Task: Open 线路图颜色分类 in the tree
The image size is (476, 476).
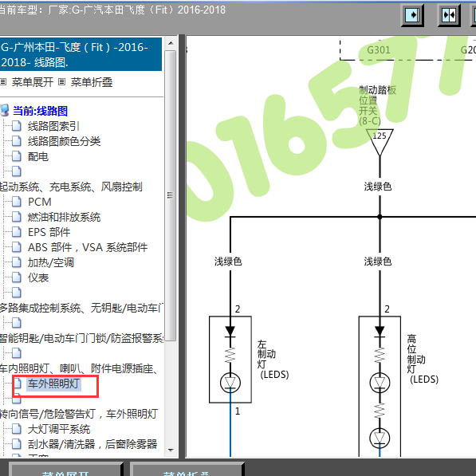Action: [64, 141]
